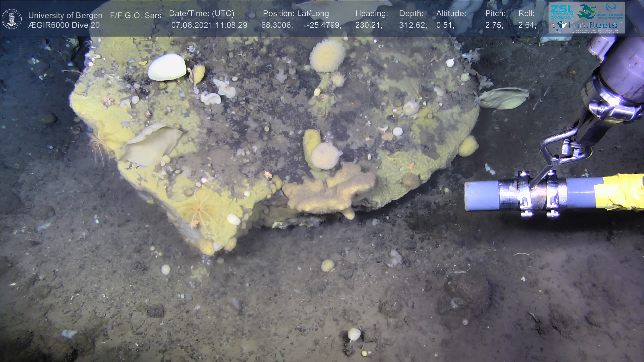This screenshot has height=362, width=644.
Task: Click the ÆGIR6000 Dive 20 label
Action: [64, 25]
